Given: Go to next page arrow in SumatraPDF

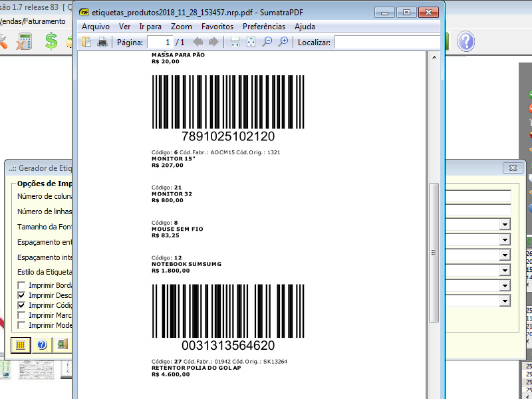Looking at the screenshot, I should (x=213, y=42).
